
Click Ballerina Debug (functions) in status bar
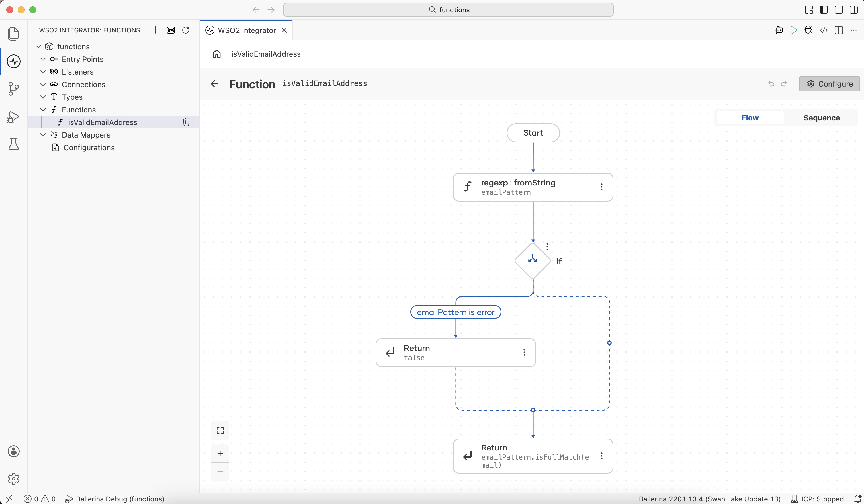[x=114, y=499]
